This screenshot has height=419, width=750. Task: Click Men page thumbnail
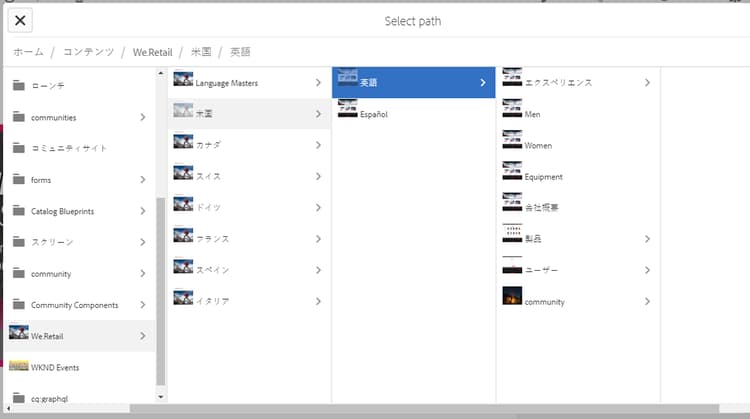[x=512, y=109]
